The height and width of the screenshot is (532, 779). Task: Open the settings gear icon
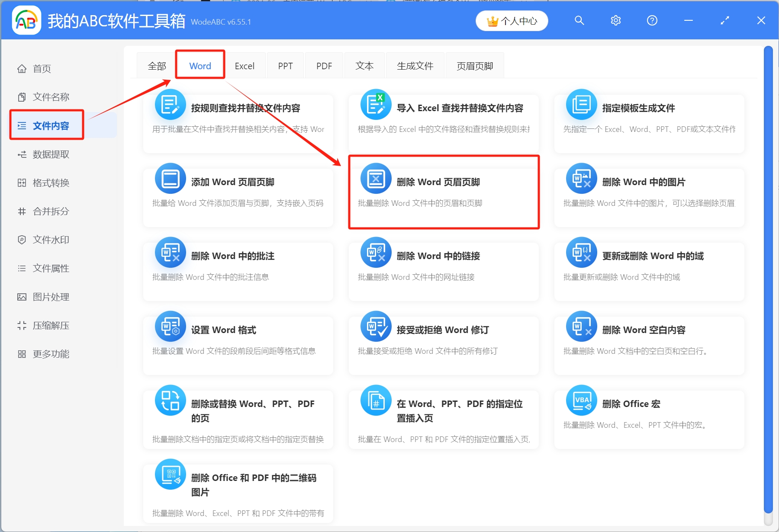(x=615, y=20)
